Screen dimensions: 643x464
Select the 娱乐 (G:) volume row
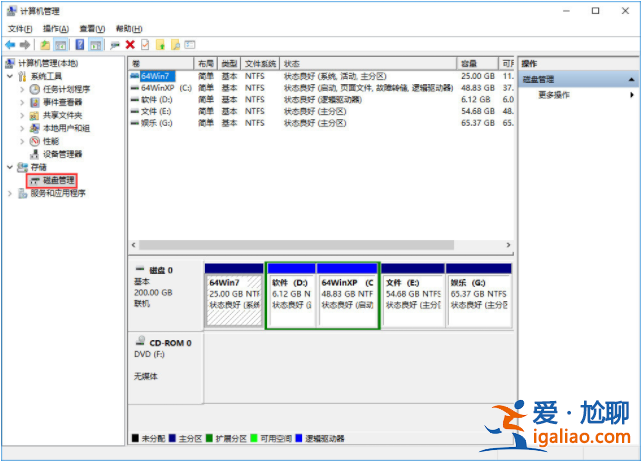pyautogui.click(x=322, y=123)
